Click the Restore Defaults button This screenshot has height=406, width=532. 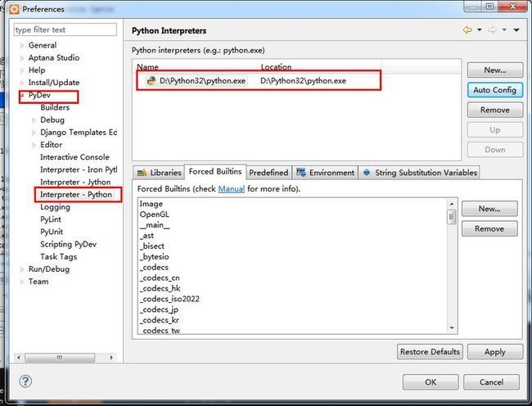(430, 352)
